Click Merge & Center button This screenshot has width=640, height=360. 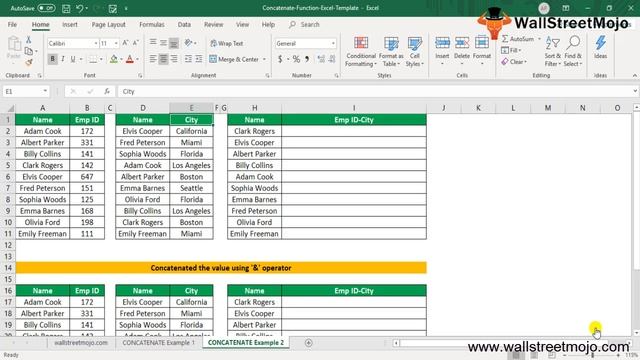234,60
